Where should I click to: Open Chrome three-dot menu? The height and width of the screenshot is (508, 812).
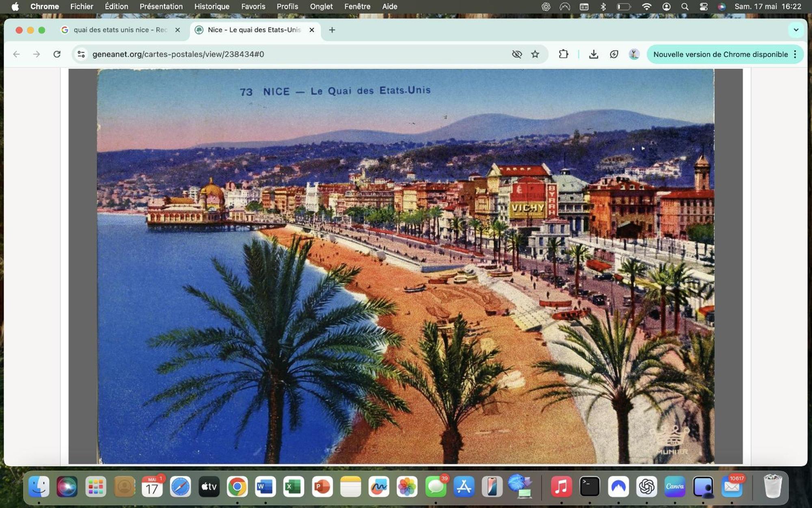[x=795, y=54]
